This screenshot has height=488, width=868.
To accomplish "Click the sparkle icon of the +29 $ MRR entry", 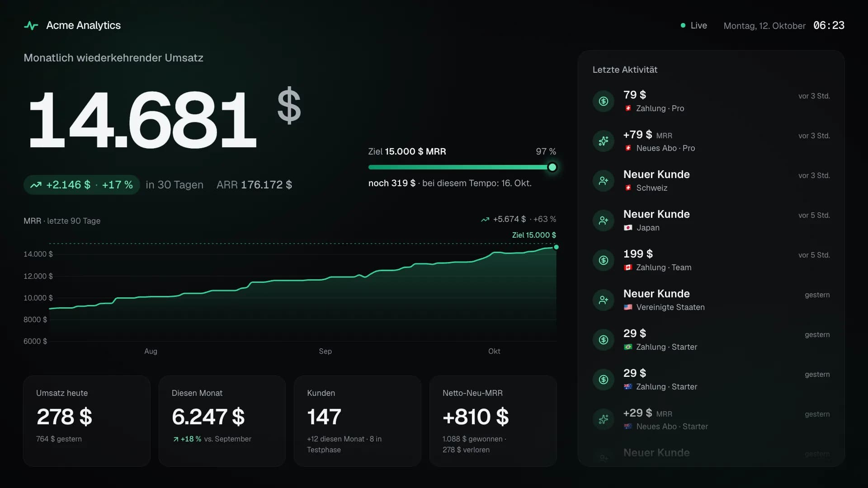I will [x=604, y=419].
